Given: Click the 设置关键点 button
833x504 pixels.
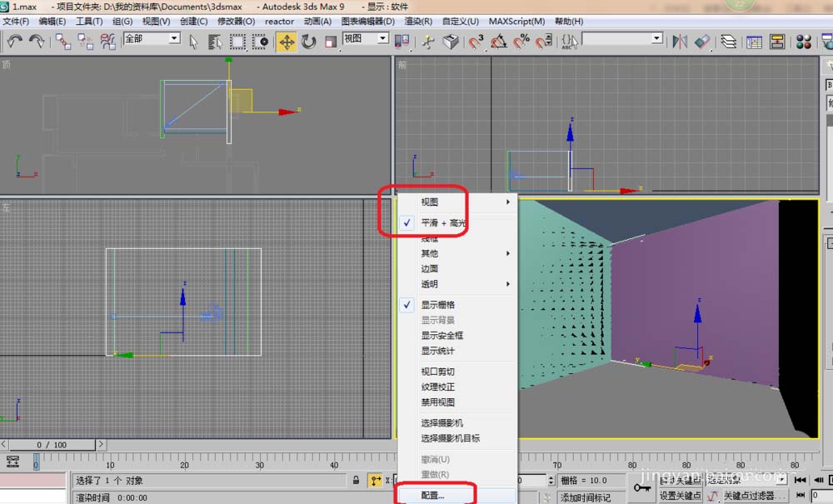Looking at the screenshot, I should point(680,496).
